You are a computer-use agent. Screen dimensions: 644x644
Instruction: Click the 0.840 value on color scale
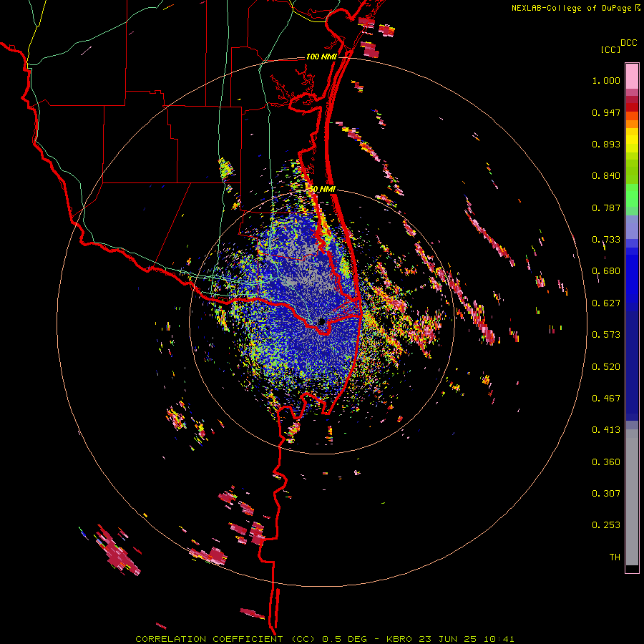(x=606, y=176)
